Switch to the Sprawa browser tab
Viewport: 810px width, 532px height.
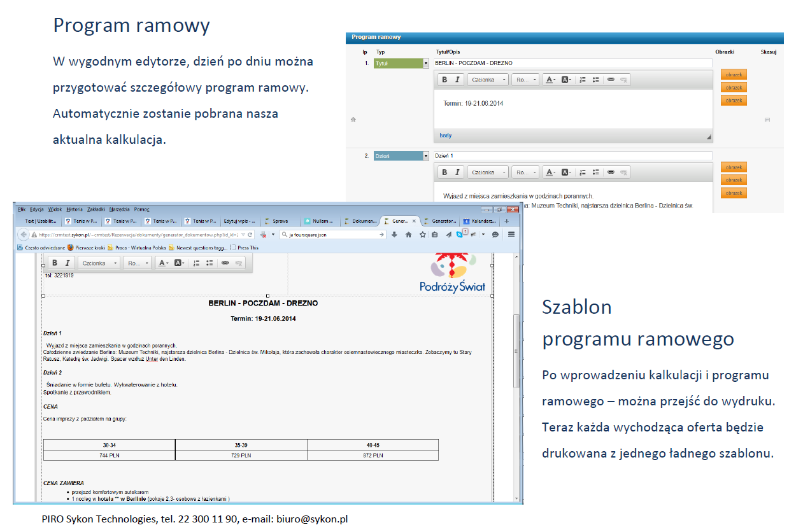[x=280, y=221]
